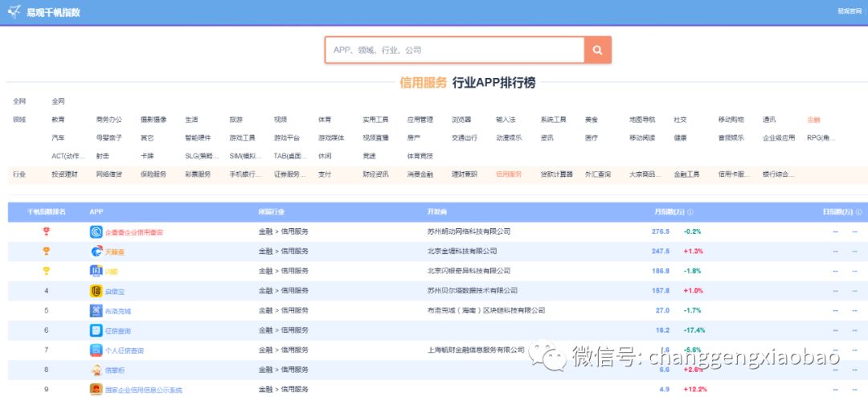868x397 pixels.
Task: Click the 天眼查 app icon
Action: point(96,252)
